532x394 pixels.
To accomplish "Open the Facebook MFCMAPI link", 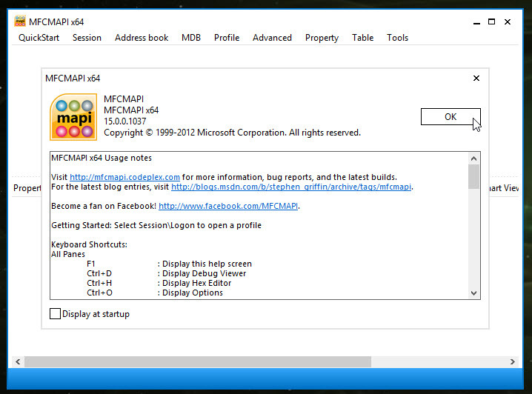I will point(228,206).
